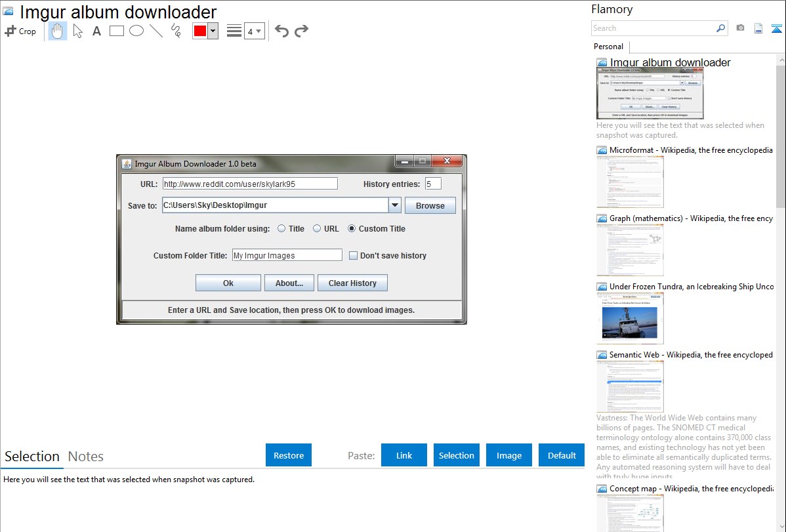Click the page document icon next to search

[x=758, y=28]
